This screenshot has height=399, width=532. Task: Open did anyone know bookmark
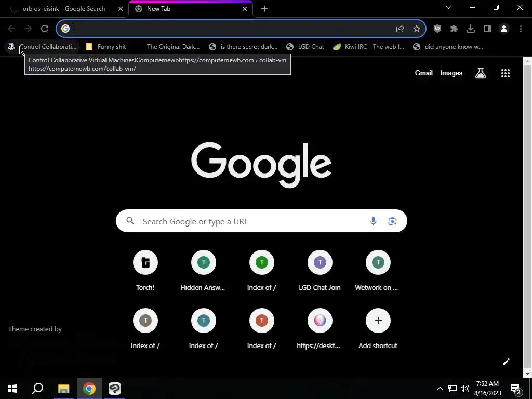click(448, 47)
